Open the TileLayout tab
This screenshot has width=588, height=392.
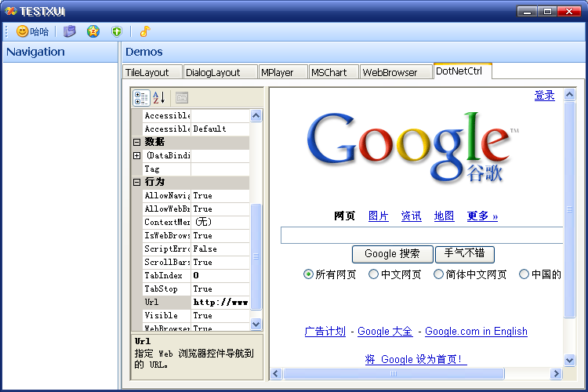pos(152,72)
